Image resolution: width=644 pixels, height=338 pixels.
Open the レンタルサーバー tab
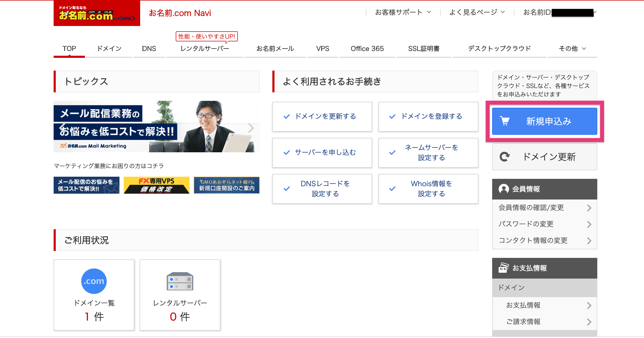pos(205,49)
